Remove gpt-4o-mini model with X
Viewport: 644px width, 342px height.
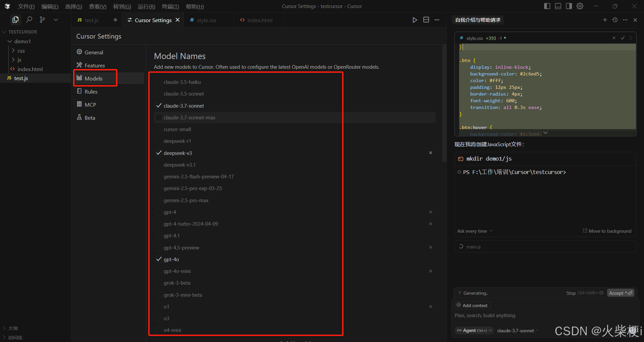[431, 271]
